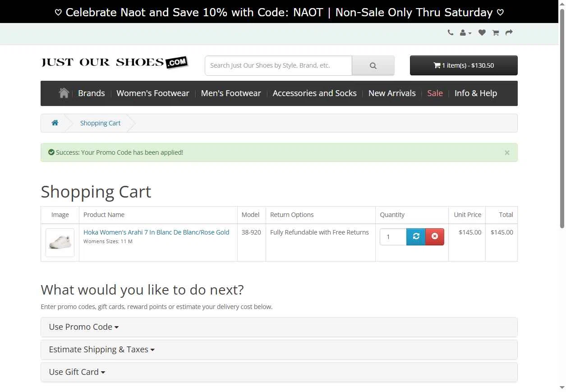Remove item with the red X button
Image resolution: width=566 pixels, height=392 pixels.
click(435, 237)
